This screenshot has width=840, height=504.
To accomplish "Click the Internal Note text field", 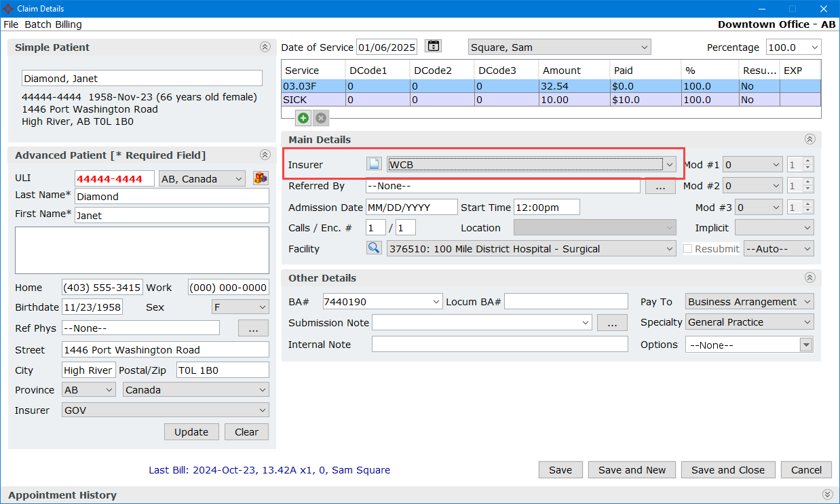I will (x=499, y=345).
